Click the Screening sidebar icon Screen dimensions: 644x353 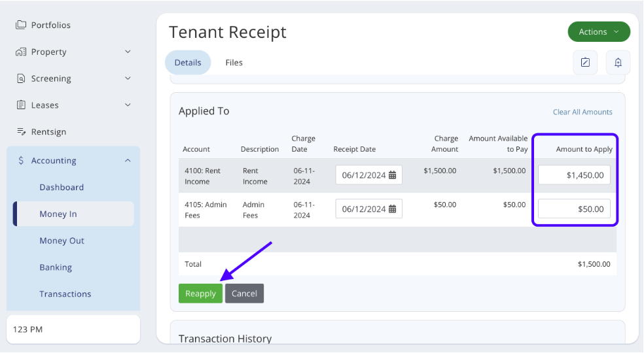pyautogui.click(x=21, y=78)
